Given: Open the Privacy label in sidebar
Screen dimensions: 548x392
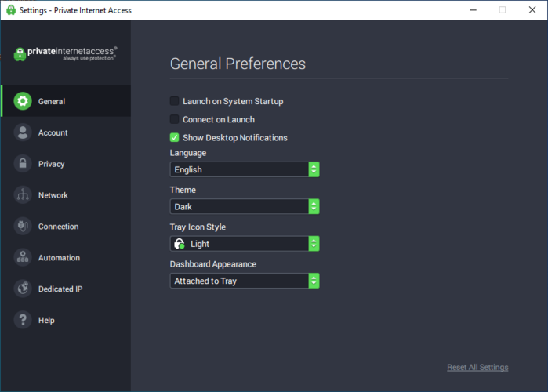Looking at the screenshot, I should click(52, 164).
